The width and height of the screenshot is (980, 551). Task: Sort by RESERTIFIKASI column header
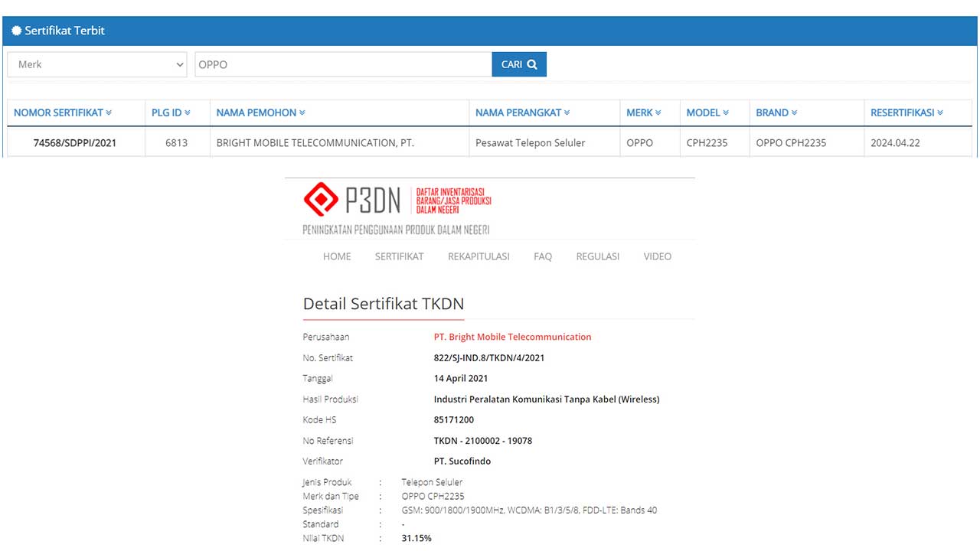click(x=906, y=112)
